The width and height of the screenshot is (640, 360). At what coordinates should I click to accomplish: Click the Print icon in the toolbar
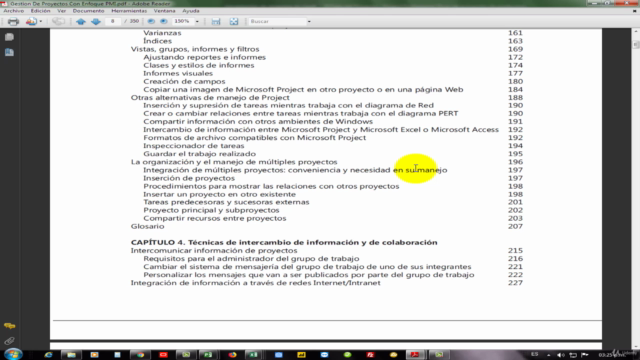(x=13, y=21)
